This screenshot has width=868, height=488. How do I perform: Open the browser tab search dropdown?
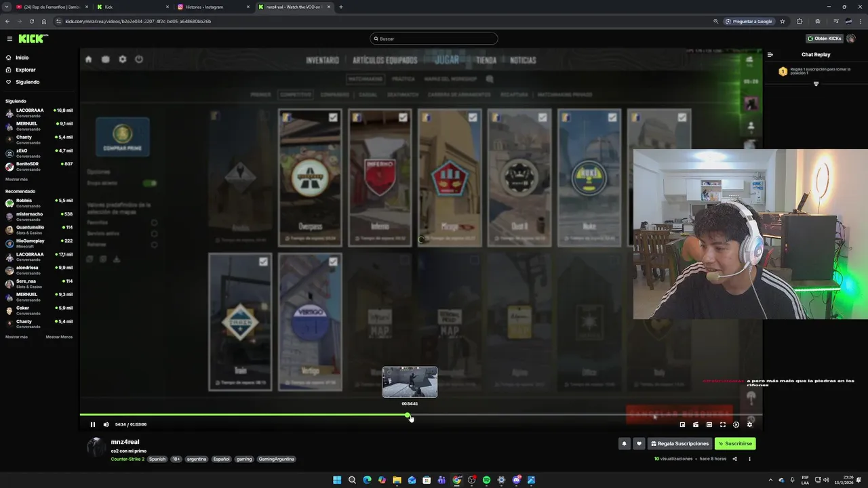tap(6, 7)
